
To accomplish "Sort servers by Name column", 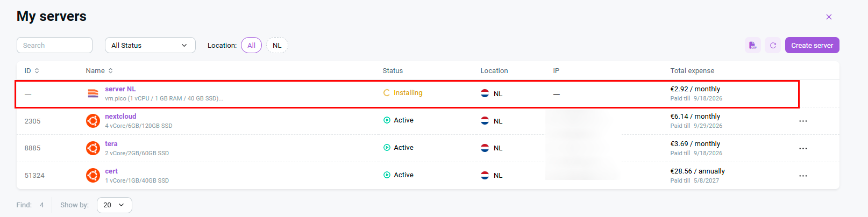I will pos(99,70).
